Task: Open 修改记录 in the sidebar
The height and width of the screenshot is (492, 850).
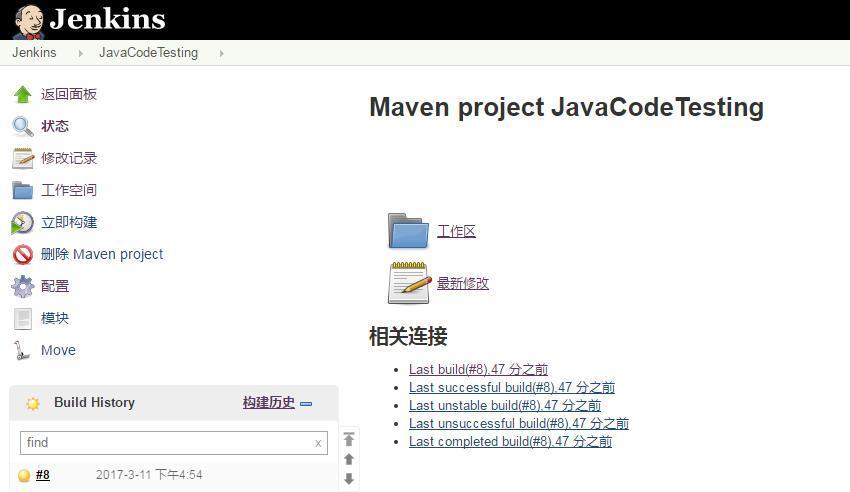Action: 69,158
